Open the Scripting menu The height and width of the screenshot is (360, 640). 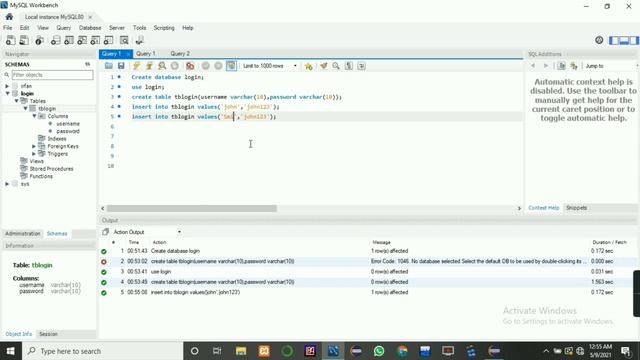click(164, 28)
